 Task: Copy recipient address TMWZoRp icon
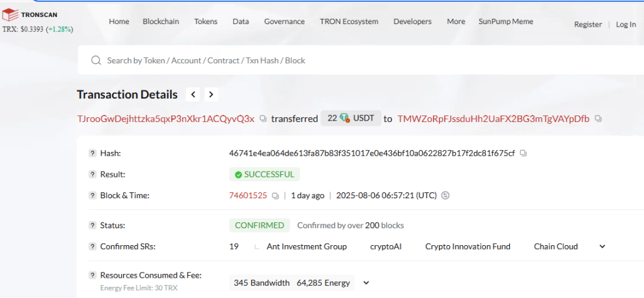pos(598,119)
